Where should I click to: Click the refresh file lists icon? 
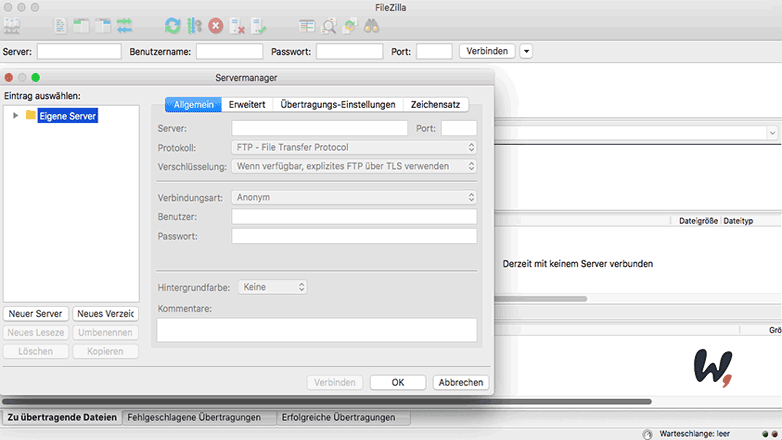(x=173, y=26)
